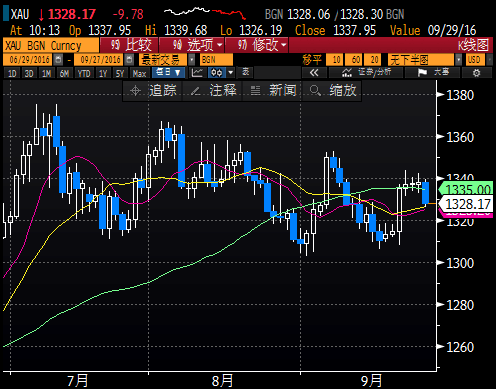Edit end date 09/27/2016 field
The width and height of the screenshot is (496, 389).
point(99,60)
